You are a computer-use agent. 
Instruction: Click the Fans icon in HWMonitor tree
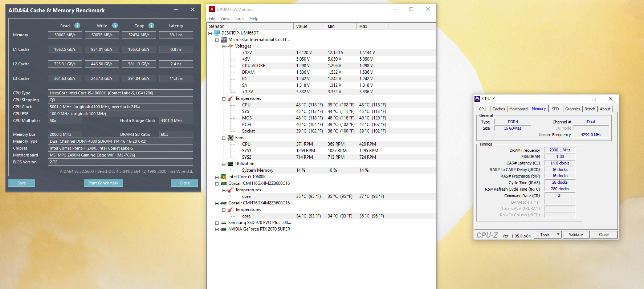(x=231, y=137)
